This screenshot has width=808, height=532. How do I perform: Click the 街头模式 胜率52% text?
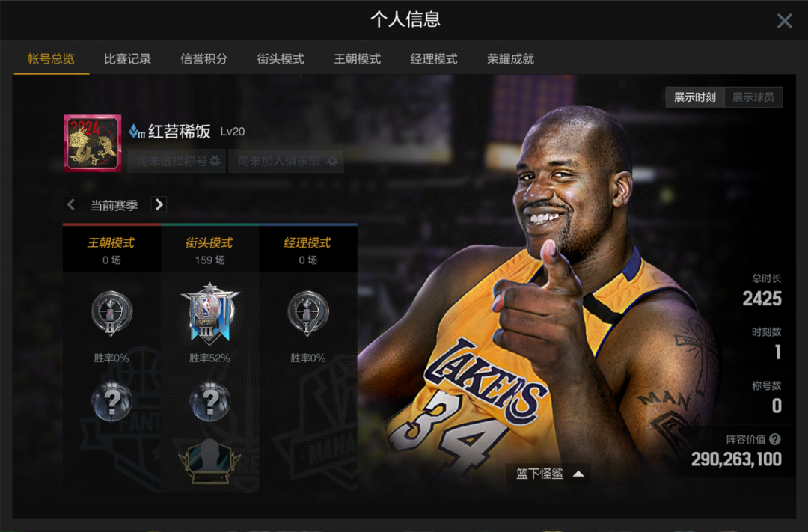[209, 358]
